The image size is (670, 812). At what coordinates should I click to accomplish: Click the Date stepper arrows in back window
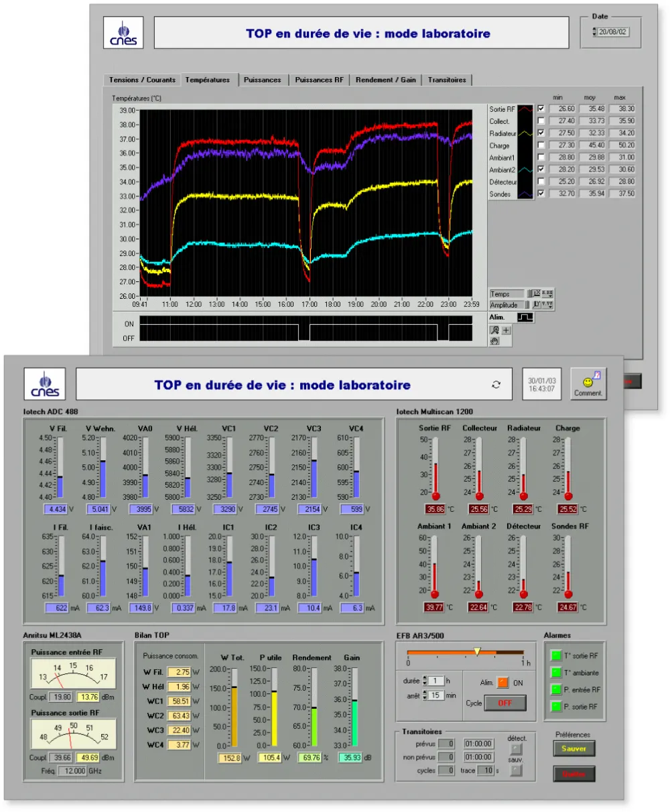(594, 31)
